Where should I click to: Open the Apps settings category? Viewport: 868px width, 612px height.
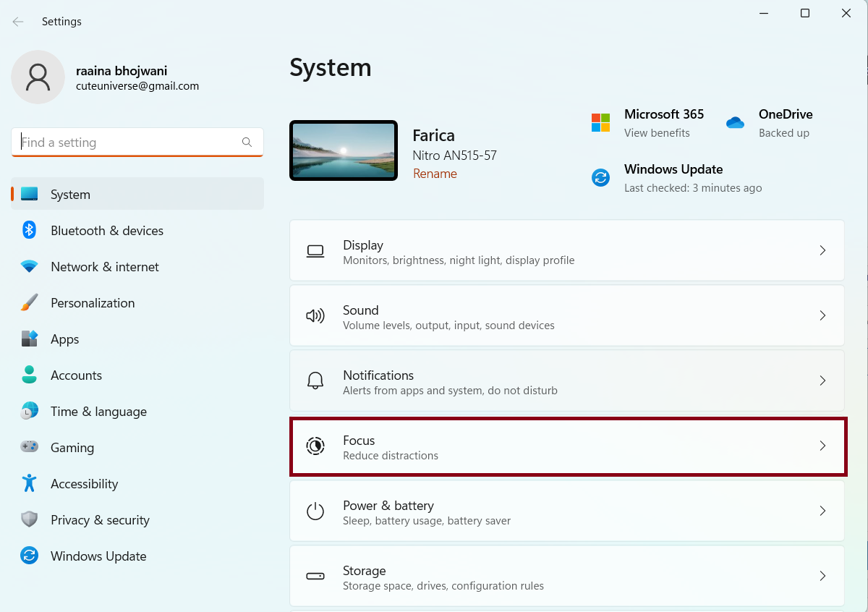click(x=64, y=339)
